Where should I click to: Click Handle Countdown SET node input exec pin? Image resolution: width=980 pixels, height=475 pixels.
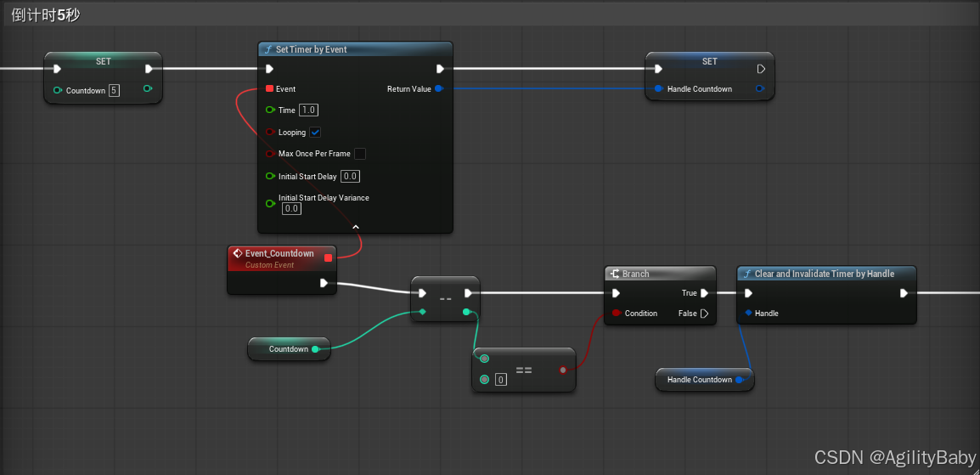tap(657, 69)
